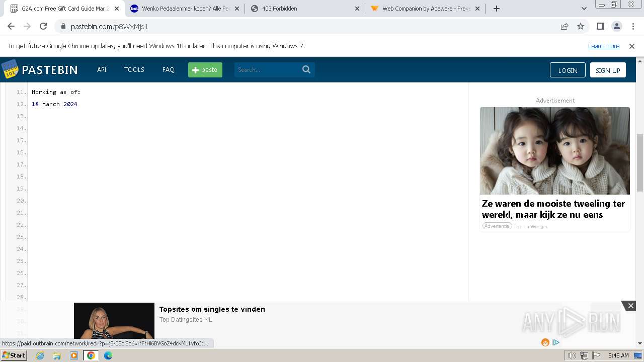This screenshot has width=644, height=362.
Task: Click the volume speaker tray icon
Action: click(572, 355)
